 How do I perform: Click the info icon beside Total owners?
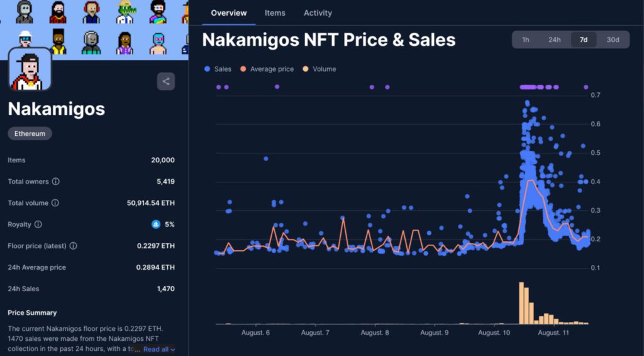point(55,182)
